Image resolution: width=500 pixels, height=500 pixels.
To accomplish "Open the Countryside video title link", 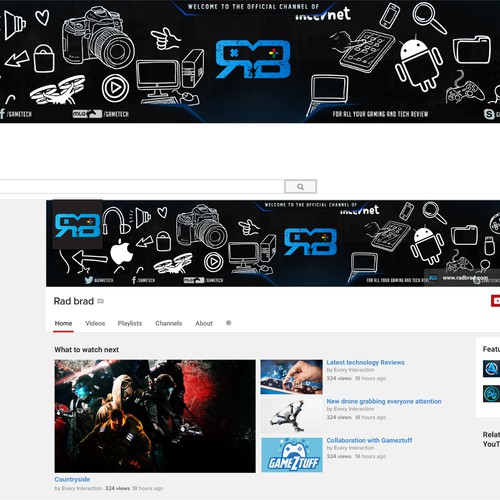I will coord(72,479).
